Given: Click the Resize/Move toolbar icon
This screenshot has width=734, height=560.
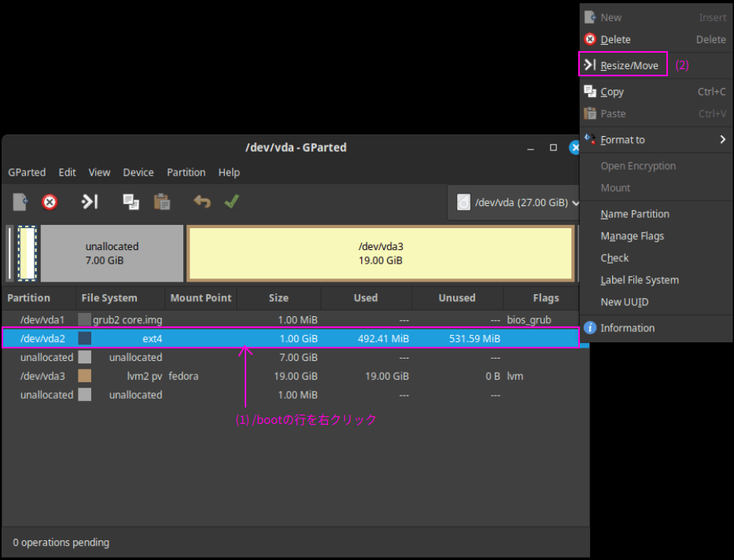Looking at the screenshot, I should tap(90, 201).
